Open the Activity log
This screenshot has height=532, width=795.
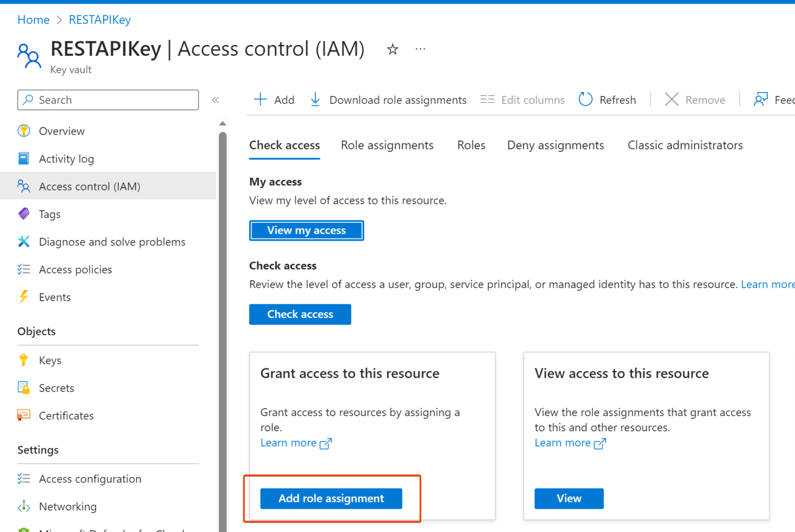66,158
